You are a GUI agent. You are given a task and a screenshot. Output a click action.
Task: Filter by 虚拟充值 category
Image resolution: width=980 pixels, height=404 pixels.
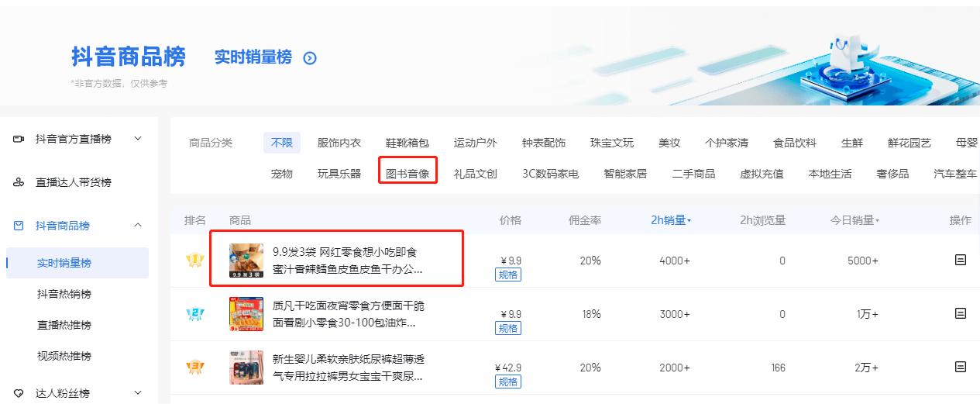[x=762, y=174]
